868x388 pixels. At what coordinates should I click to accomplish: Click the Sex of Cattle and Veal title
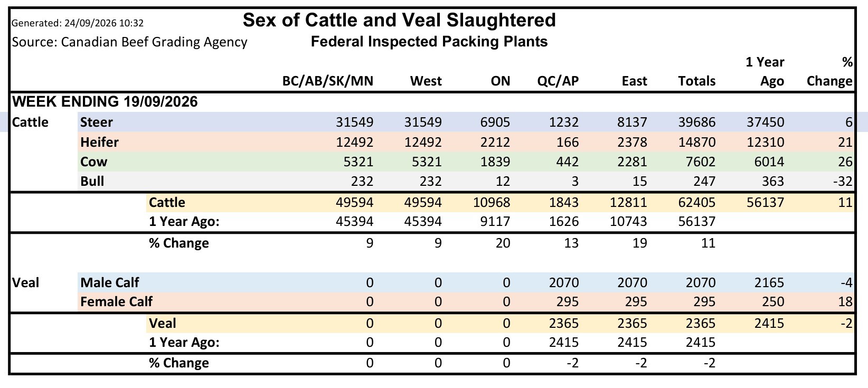click(399, 20)
